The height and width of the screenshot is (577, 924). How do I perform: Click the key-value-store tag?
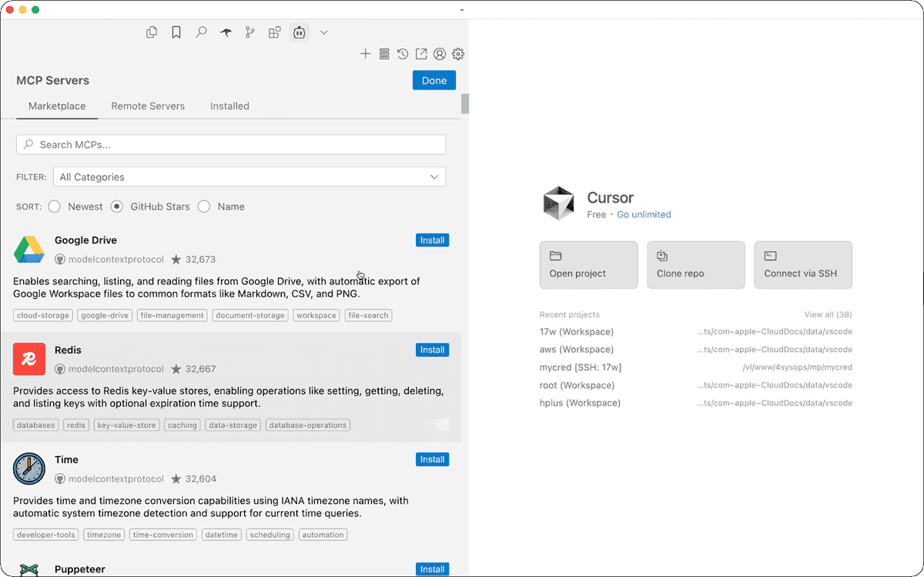click(x=127, y=424)
